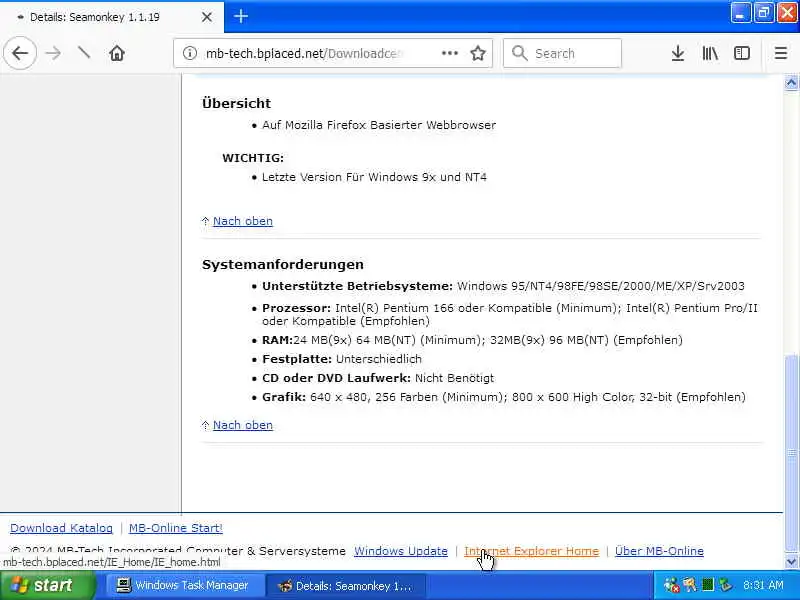
Task: Follow Nach oben link under Übersicht
Action: (243, 221)
